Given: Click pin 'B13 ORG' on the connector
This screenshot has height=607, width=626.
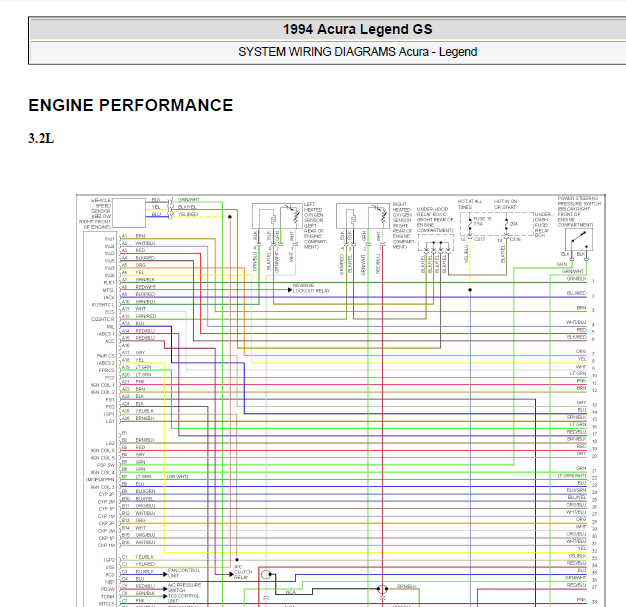Looking at the screenshot, I should (x=134, y=520).
